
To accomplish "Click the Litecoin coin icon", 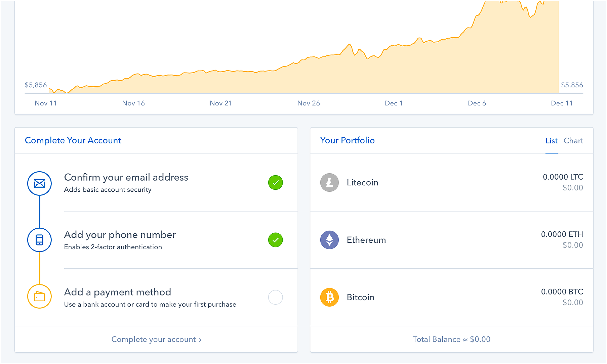I will (x=329, y=182).
